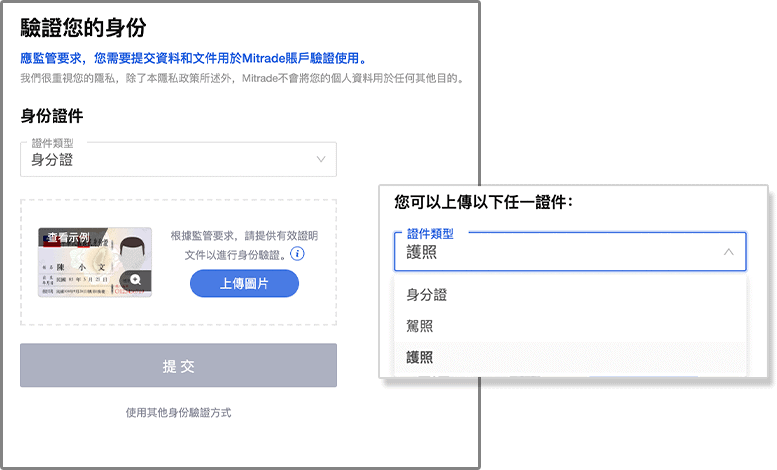The image size is (777, 470).
Task: Click the 查看示例 label on sample image
Action: [x=68, y=237]
